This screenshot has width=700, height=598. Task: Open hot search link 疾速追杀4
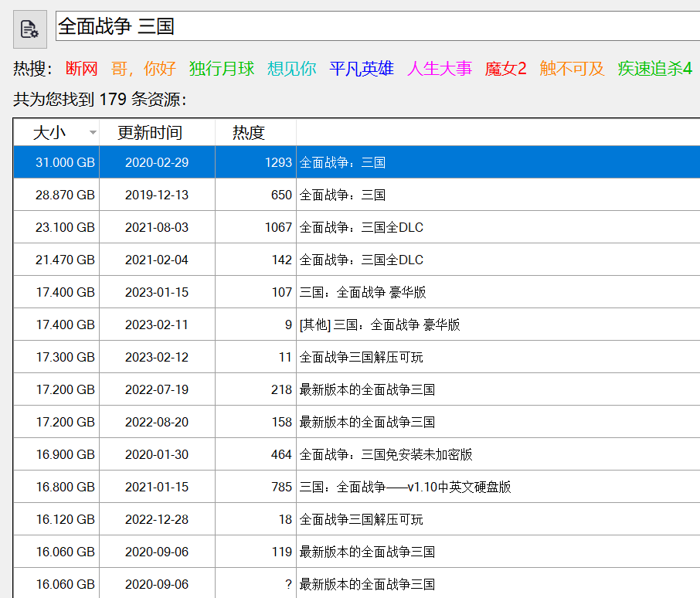pos(655,69)
